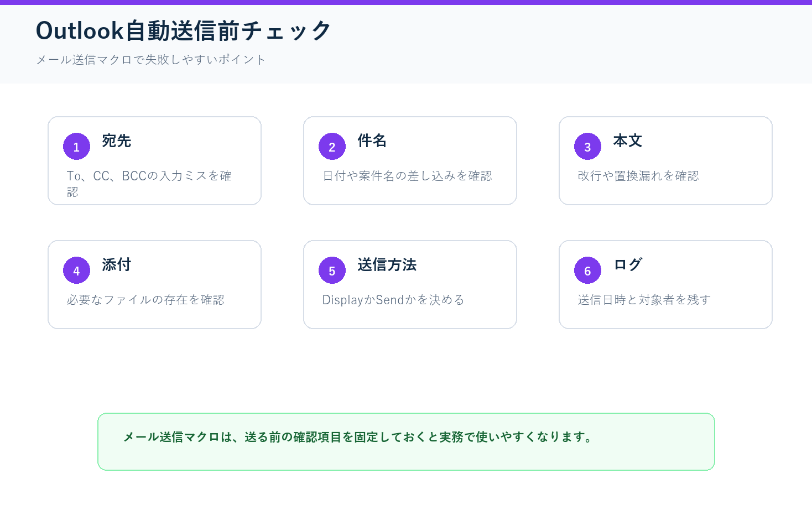Click the purple number 2 badge beside 件名
This screenshot has height=520, width=812.
332,147
